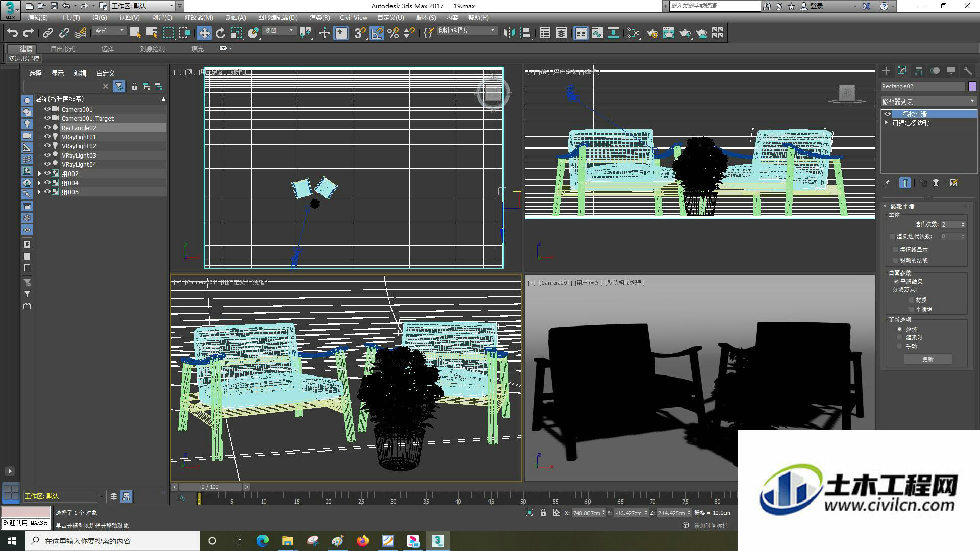
Task: Expand the 组004 group in scene explorer
Action: [39, 183]
